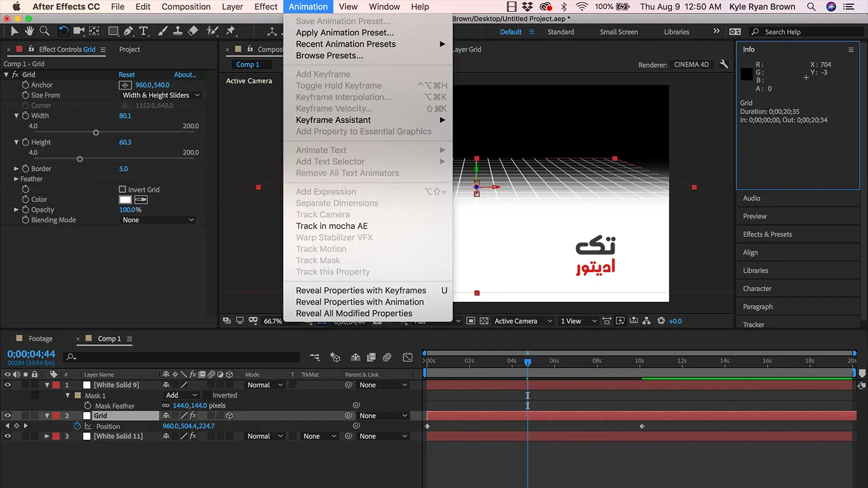Open the Graph Editor icon
This screenshot has height=488, width=868.
408,357
